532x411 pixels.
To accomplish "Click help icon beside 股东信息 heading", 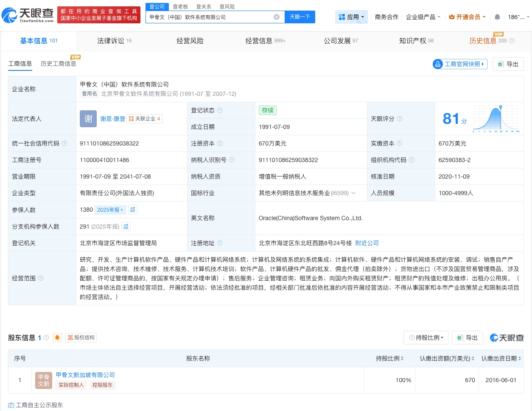I will click(x=46, y=338).
